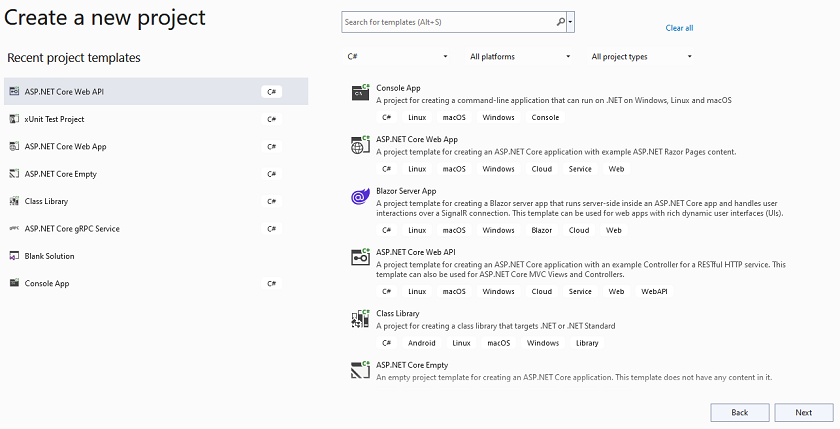Click the Class Library template icon

point(360,319)
